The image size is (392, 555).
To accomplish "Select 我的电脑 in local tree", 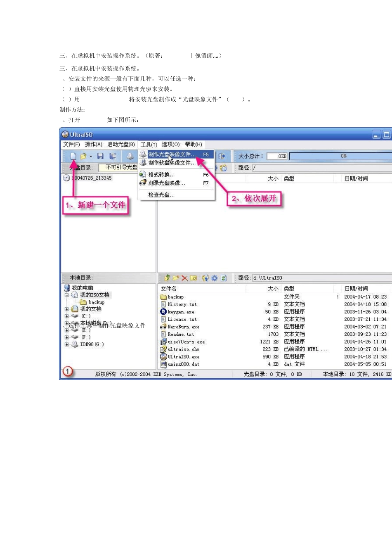I will pyautogui.click(x=83, y=288).
